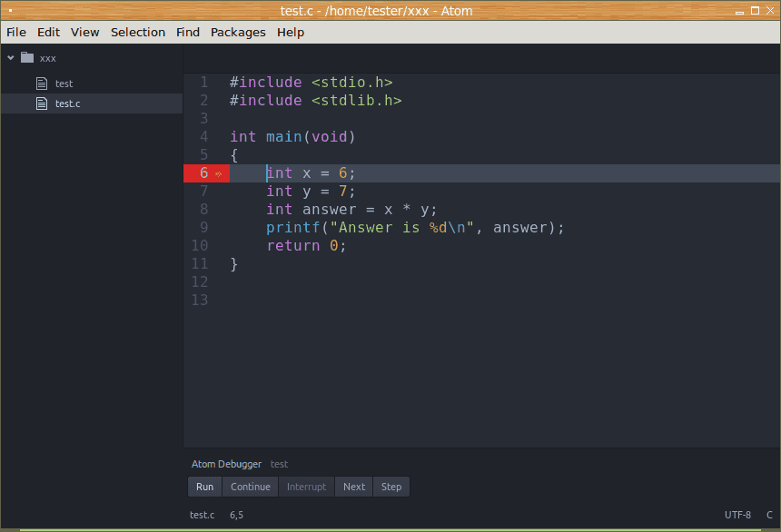Collapse the xxx project folder chevron
The width and height of the screenshot is (781, 532).
point(11,58)
